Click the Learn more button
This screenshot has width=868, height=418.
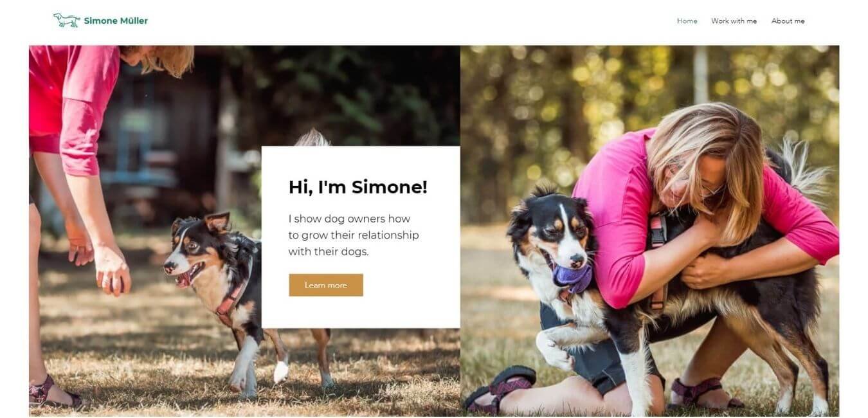326,285
